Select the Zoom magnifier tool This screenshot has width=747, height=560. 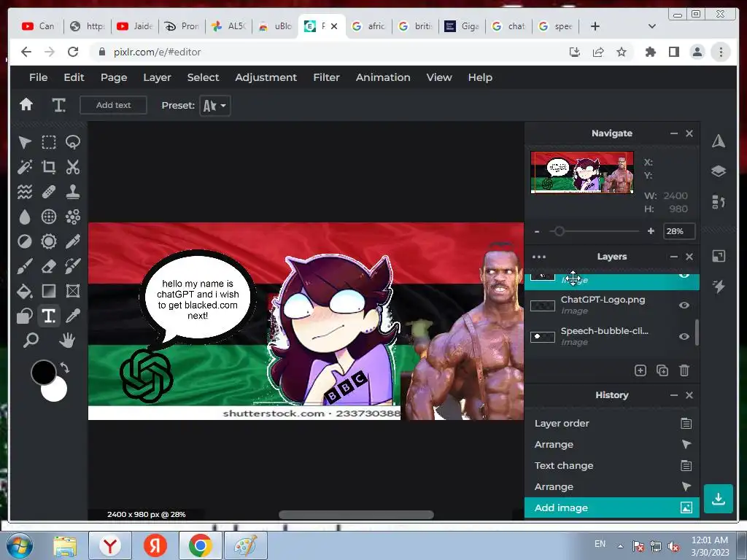pyautogui.click(x=31, y=340)
